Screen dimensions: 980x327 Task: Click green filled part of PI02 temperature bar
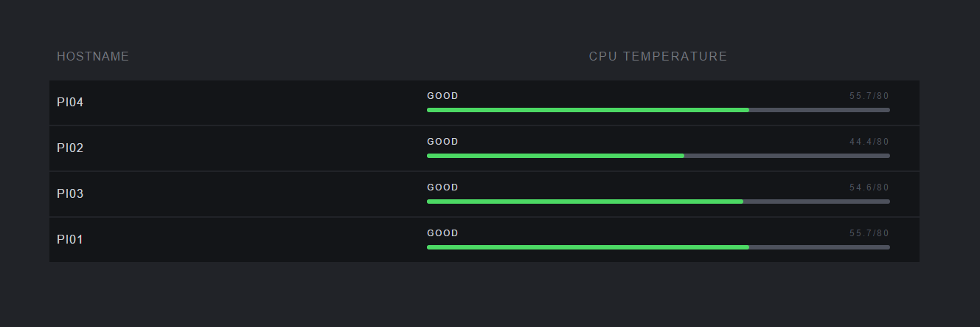point(555,156)
